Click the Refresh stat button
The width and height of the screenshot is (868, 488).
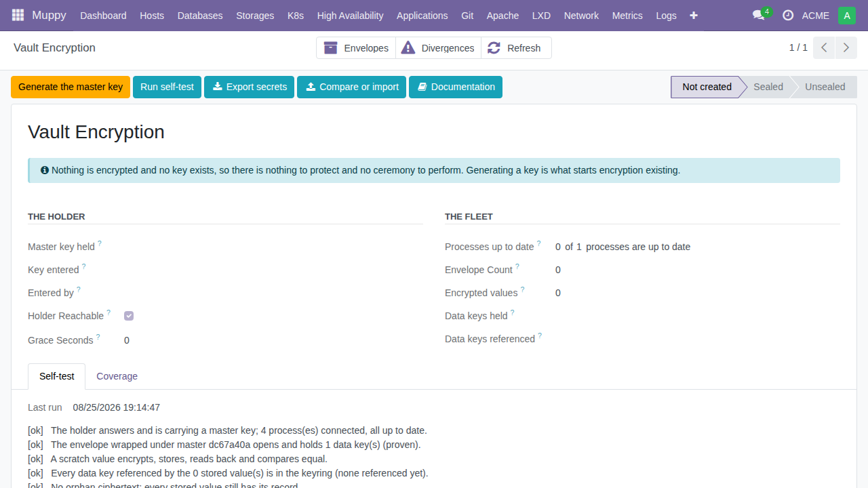pos(516,47)
